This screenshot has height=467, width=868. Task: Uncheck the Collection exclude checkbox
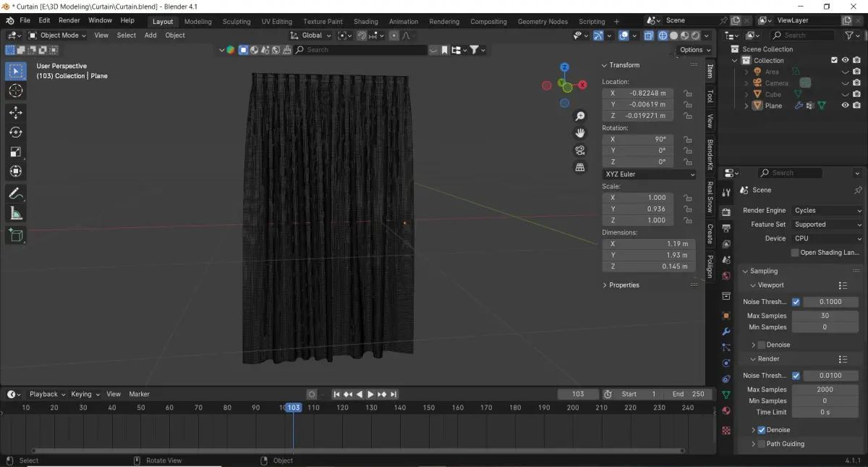pyautogui.click(x=834, y=60)
